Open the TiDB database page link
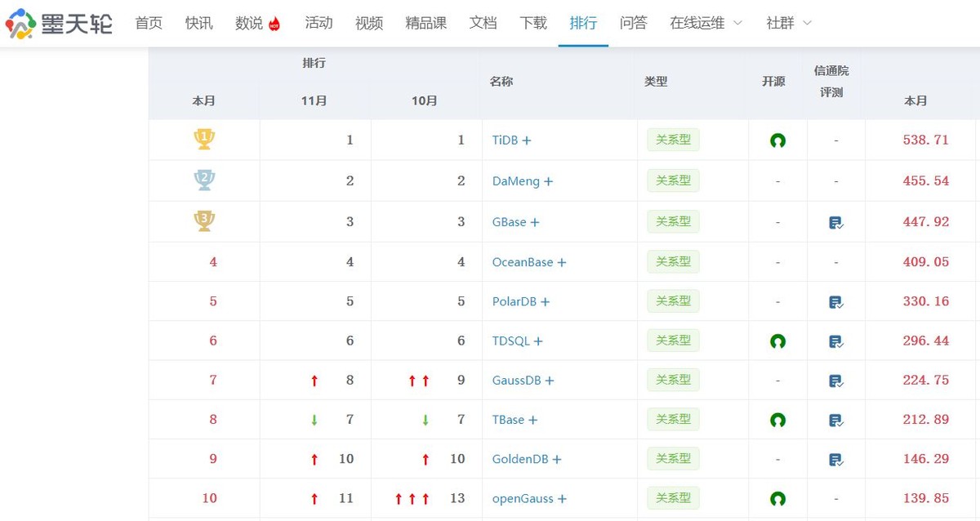The height and width of the screenshot is (521, 980). click(506, 140)
